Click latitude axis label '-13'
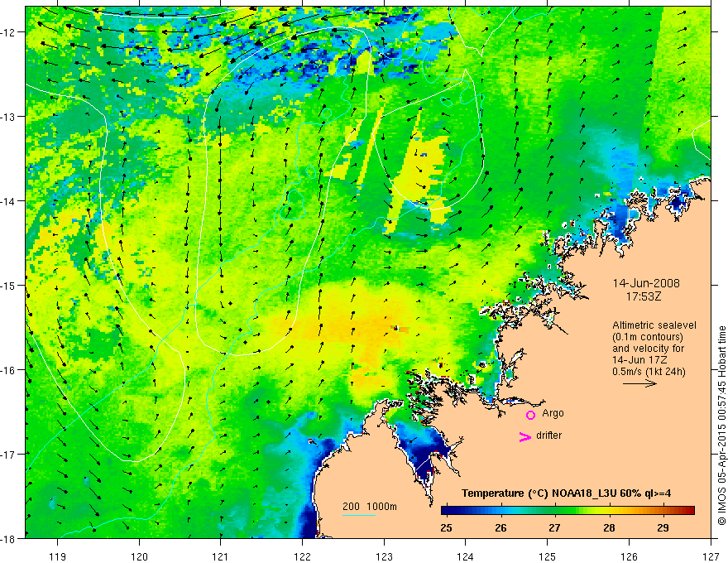This screenshot has height=563, width=728. click(x=8, y=116)
